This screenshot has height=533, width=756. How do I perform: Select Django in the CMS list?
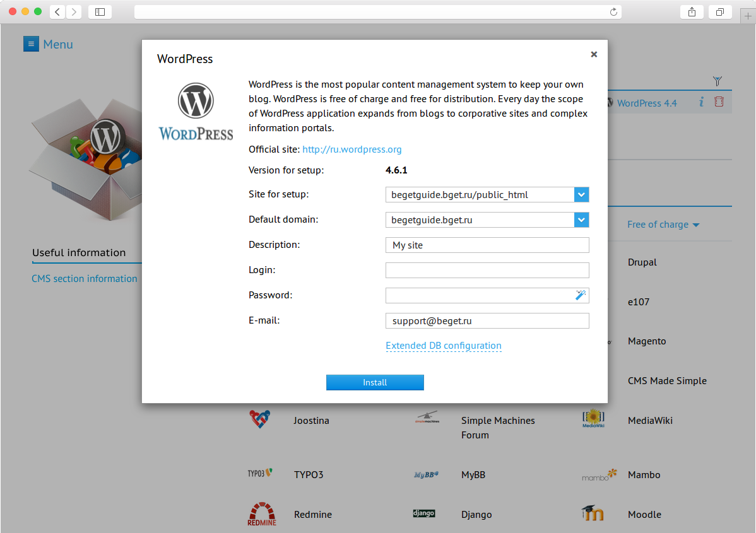(476, 514)
